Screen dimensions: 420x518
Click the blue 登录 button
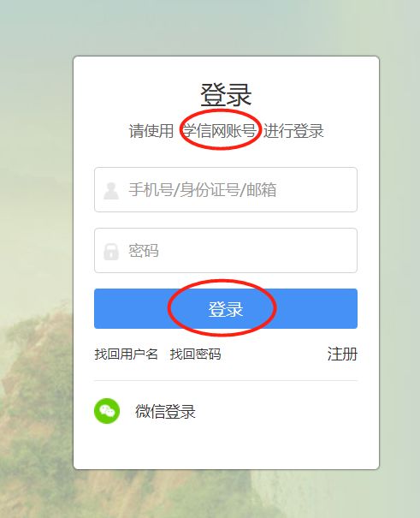click(x=226, y=308)
